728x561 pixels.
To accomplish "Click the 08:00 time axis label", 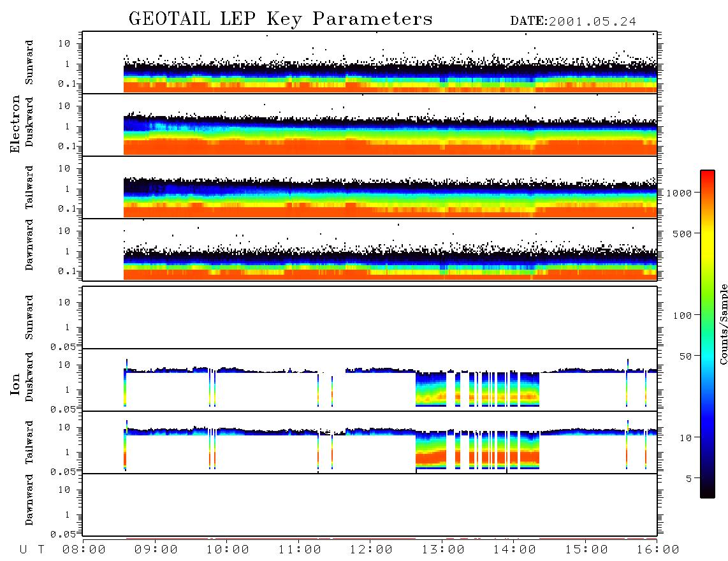I will tap(84, 550).
